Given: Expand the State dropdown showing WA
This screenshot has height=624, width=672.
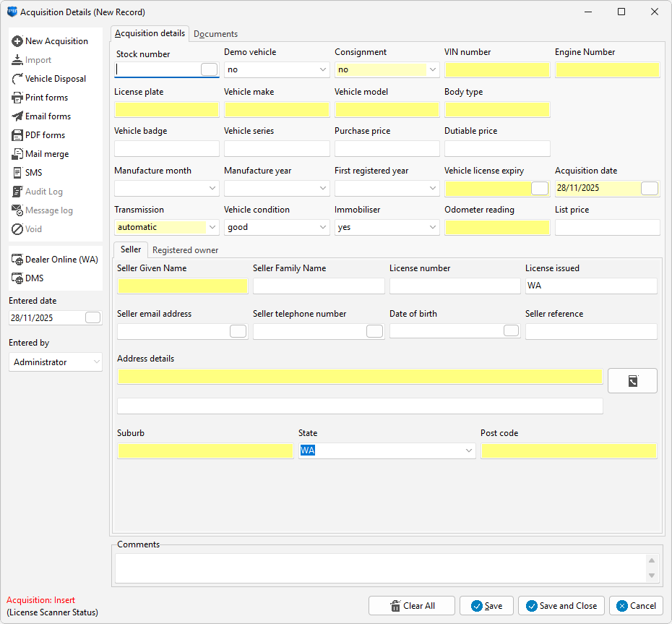Looking at the screenshot, I should pos(468,450).
